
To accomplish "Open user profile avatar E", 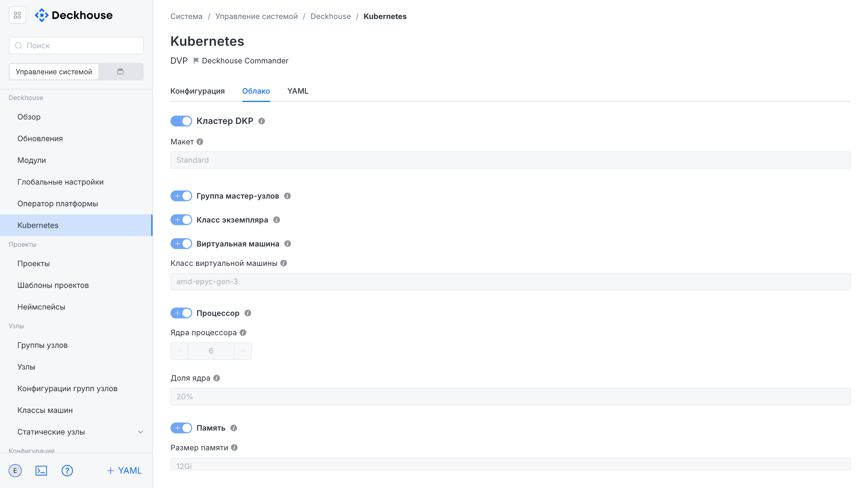I will [15, 471].
